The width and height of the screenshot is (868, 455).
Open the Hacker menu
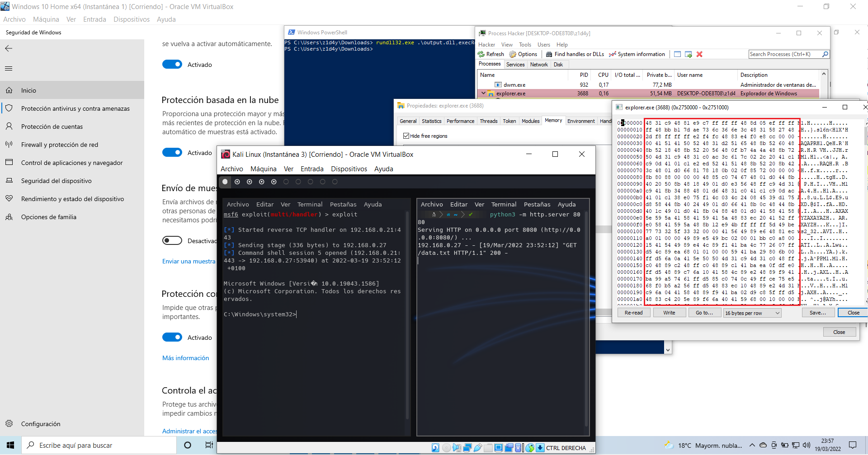(486, 45)
